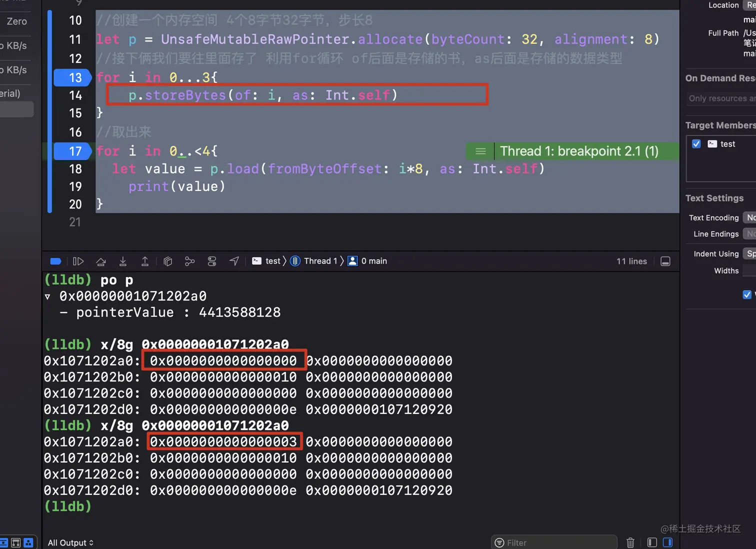Click the third bottom-left navigator filter icon
Image resolution: width=756 pixels, height=549 pixels.
(x=28, y=542)
